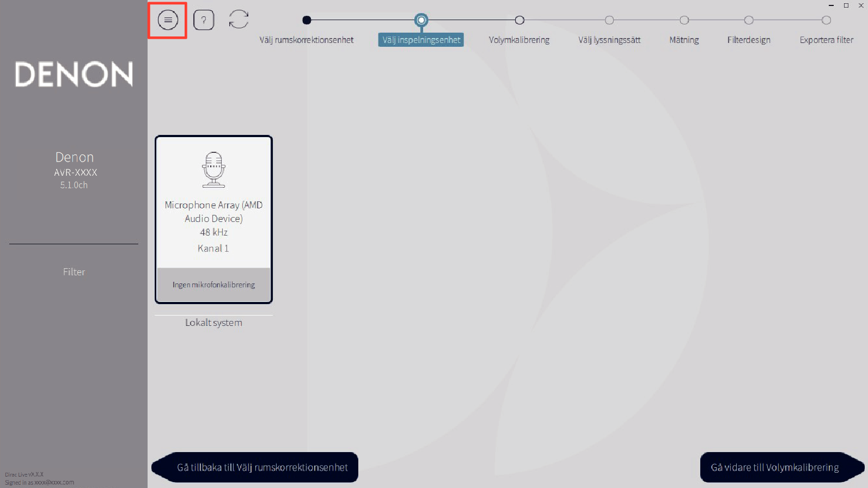Close the Dirac Live window
868x488 pixels.
(x=861, y=5)
